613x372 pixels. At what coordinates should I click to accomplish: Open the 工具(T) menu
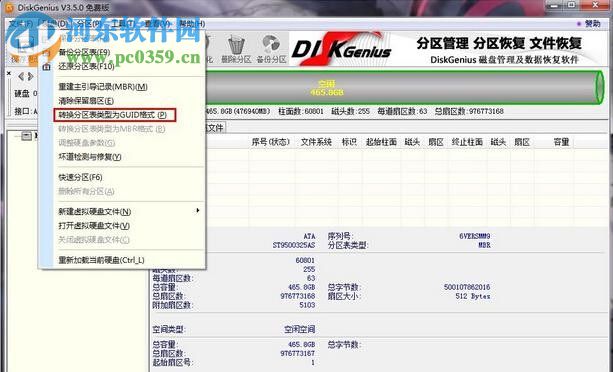click(x=123, y=23)
